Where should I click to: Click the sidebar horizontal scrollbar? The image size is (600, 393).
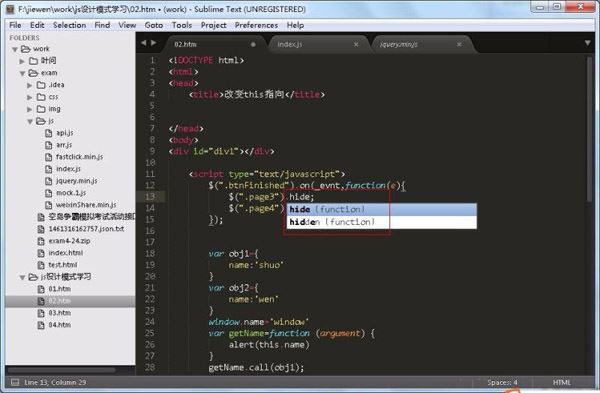pyautogui.click(x=61, y=370)
